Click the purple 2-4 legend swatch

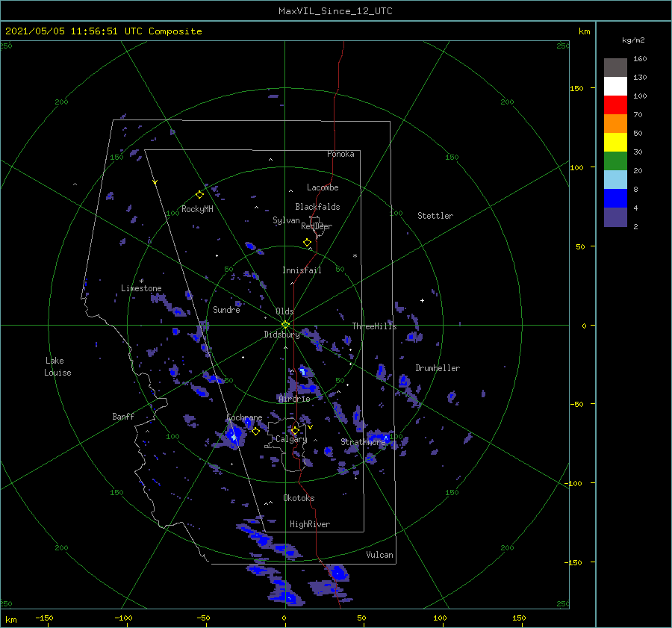click(615, 217)
